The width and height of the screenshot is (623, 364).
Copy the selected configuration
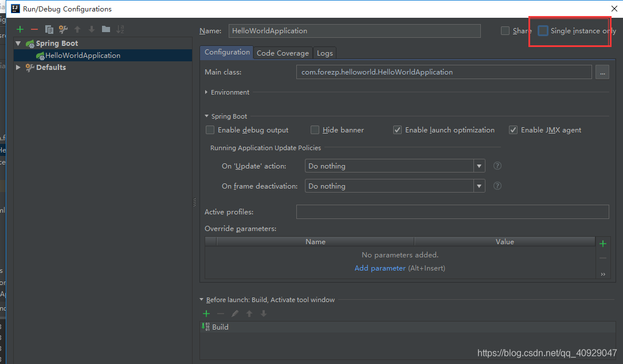click(49, 29)
